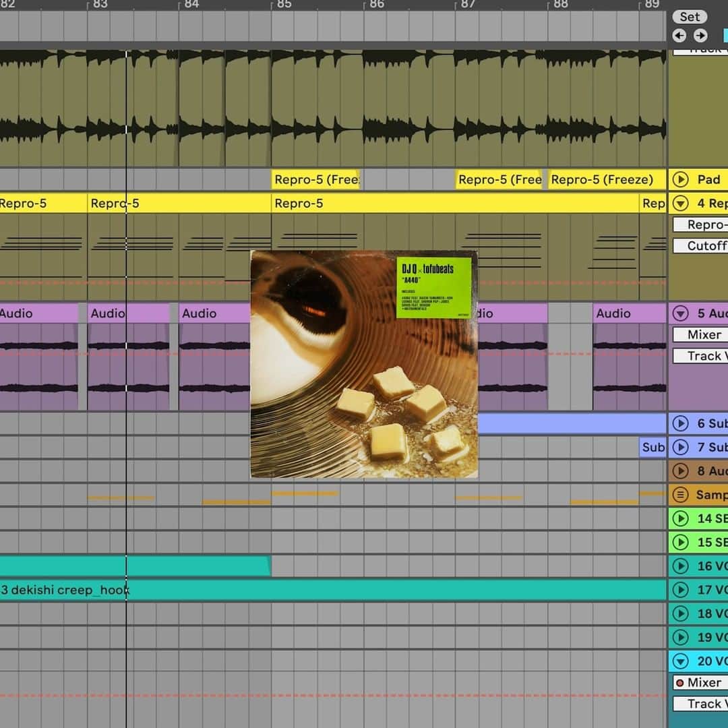The height and width of the screenshot is (728, 728).
Task: Open Repro device chooser dropdown
Action: (700, 224)
